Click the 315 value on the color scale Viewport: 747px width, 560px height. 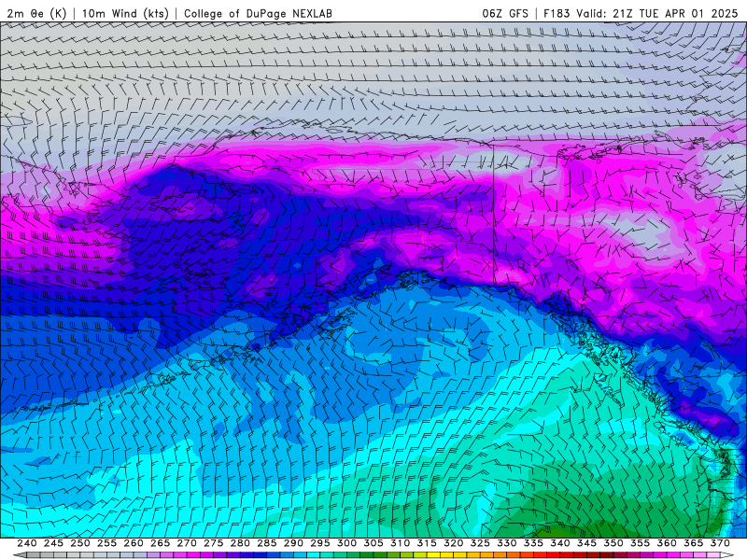coord(427,543)
